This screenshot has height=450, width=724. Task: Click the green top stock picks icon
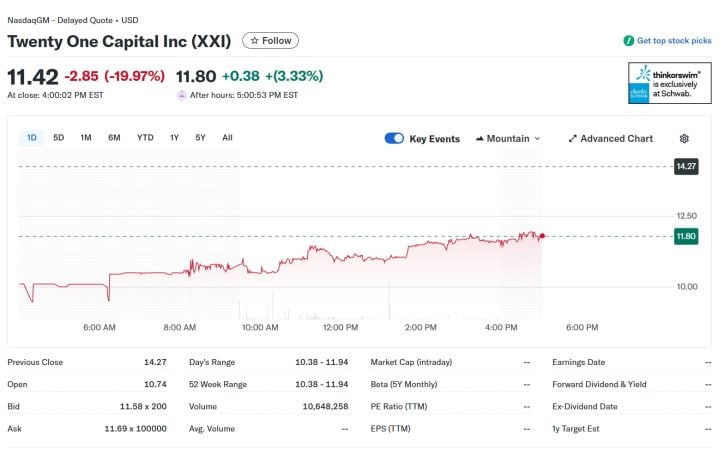(x=628, y=41)
